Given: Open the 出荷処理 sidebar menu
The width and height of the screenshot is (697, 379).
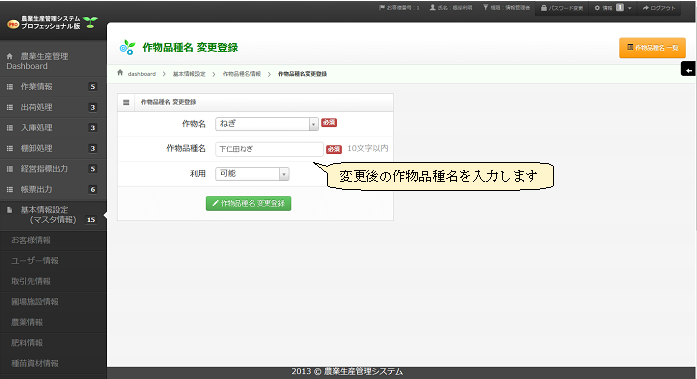Looking at the screenshot, I should tap(53, 107).
